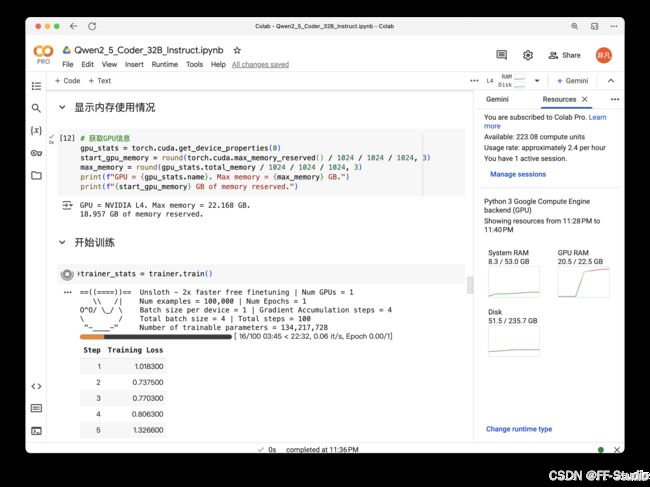Add a new Code cell
The height and width of the screenshot is (487, 650).
(68, 81)
